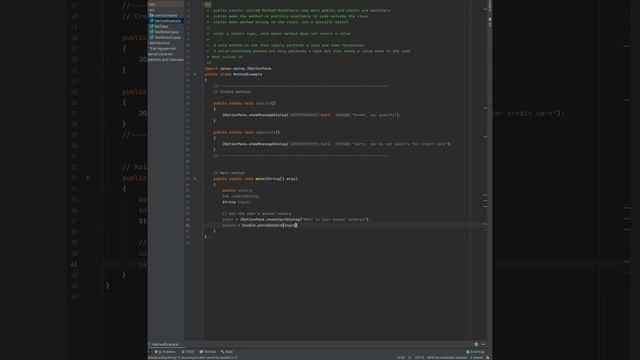Open the Event Log

click(476, 352)
